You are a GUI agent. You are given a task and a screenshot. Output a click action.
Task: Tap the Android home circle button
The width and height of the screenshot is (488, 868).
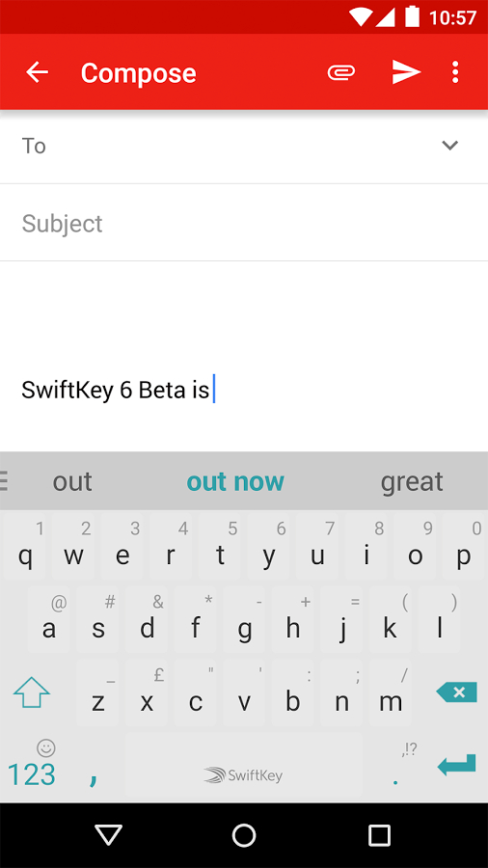[243, 835]
